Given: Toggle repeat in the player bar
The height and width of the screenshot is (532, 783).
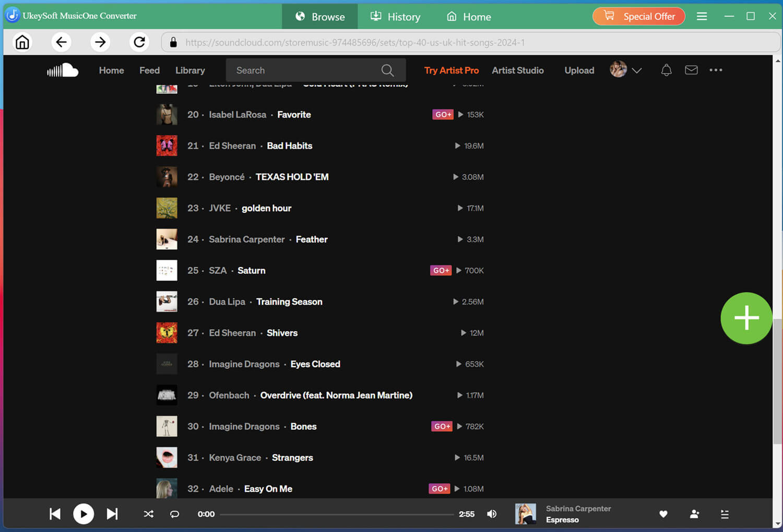Looking at the screenshot, I should [x=175, y=514].
